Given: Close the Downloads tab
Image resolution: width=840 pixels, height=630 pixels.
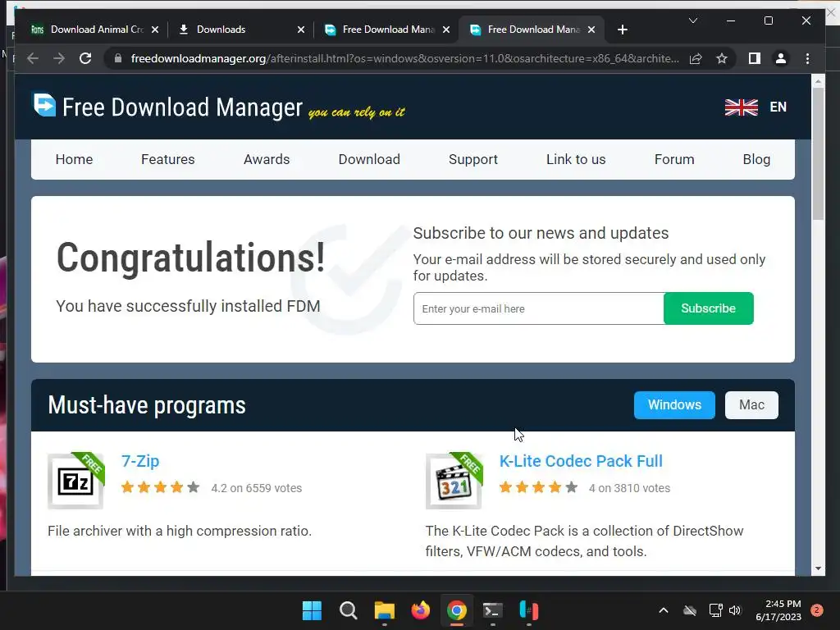Looking at the screenshot, I should tap(301, 30).
